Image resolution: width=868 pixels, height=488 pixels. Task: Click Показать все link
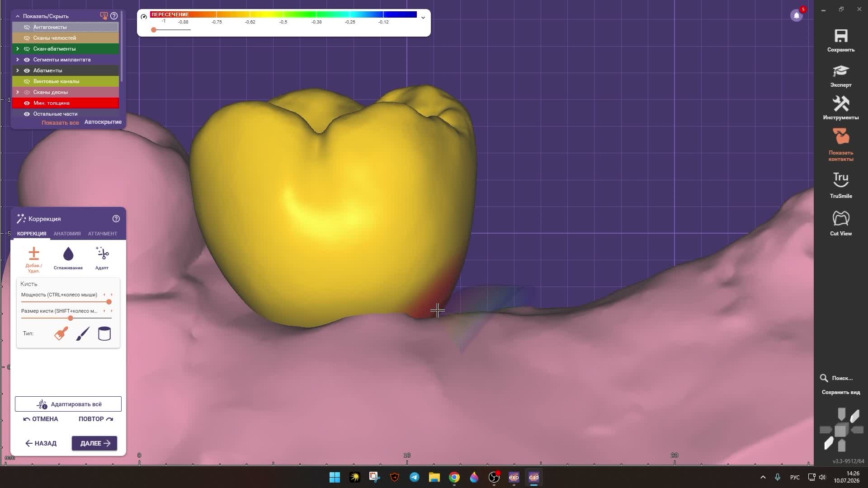point(60,122)
